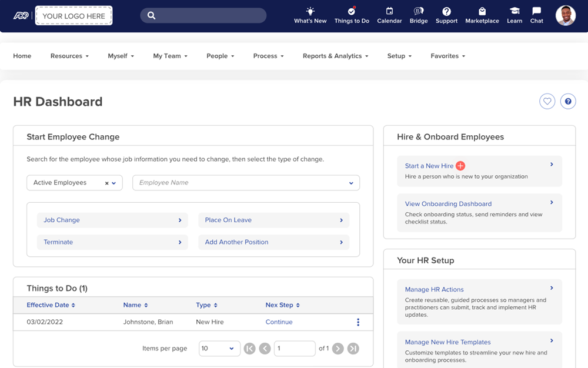Expand the Resources menu
This screenshot has height=368, width=588.
coord(69,56)
